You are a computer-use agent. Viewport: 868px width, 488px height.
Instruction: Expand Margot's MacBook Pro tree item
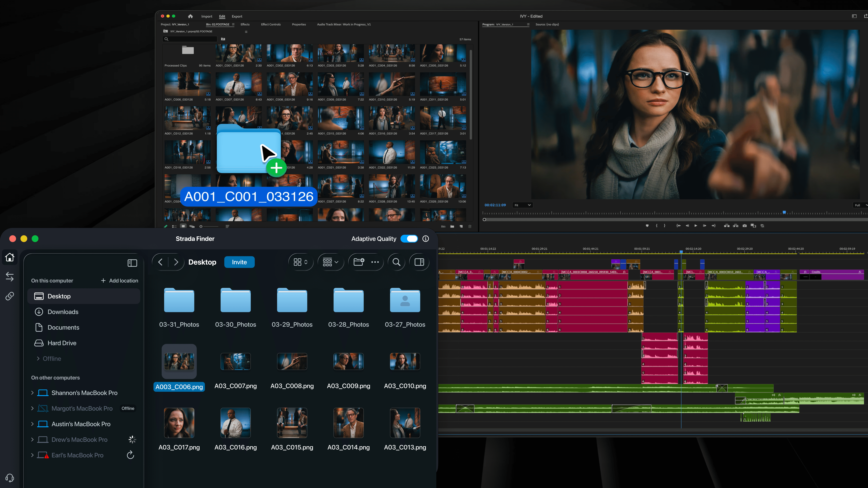32,408
